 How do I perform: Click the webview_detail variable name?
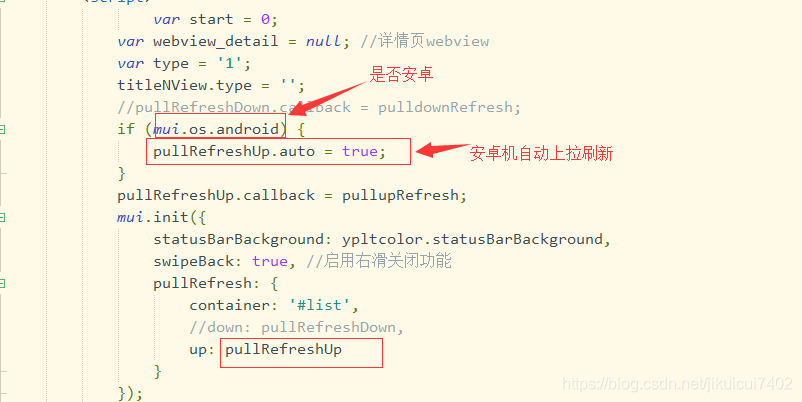[215, 41]
